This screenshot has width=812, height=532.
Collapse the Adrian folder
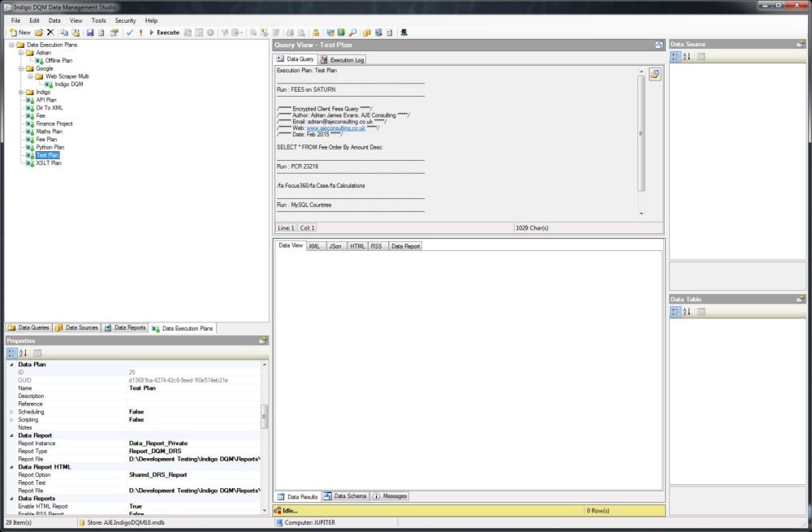click(x=19, y=52)
